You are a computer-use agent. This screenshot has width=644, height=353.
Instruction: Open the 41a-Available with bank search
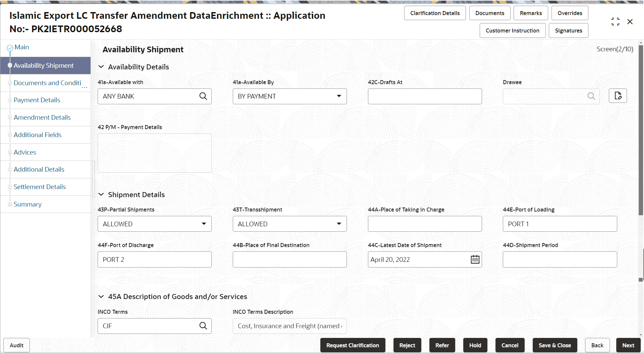pyautogui.click(x=203, y=96)
